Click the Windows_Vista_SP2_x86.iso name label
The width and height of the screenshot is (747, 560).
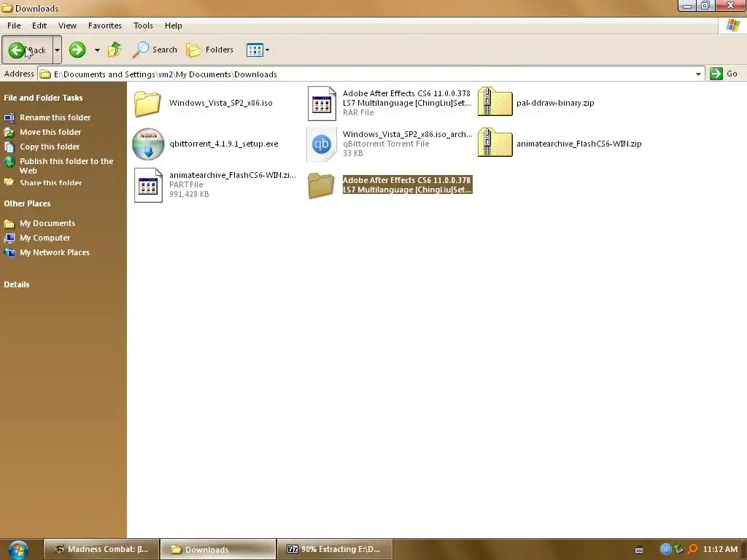coord(220,103)
